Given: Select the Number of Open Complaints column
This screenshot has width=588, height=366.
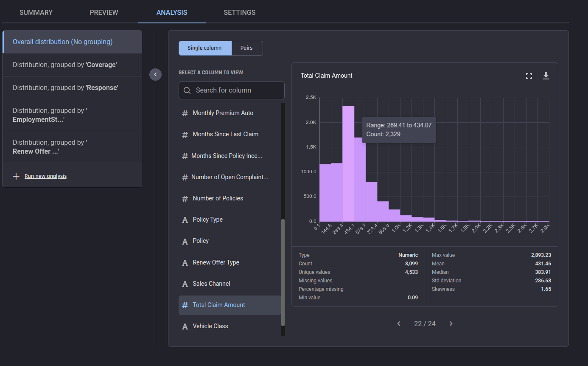Looking at the screenshot, I should (230, 177).
